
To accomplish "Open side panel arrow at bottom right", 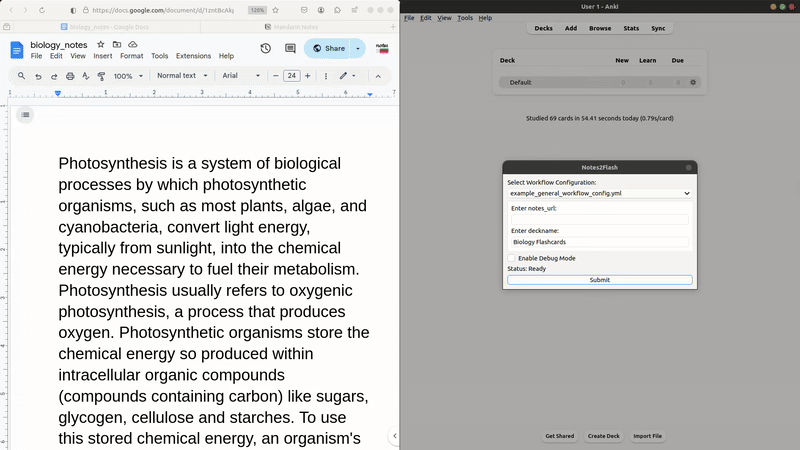I will pos(394,436).
